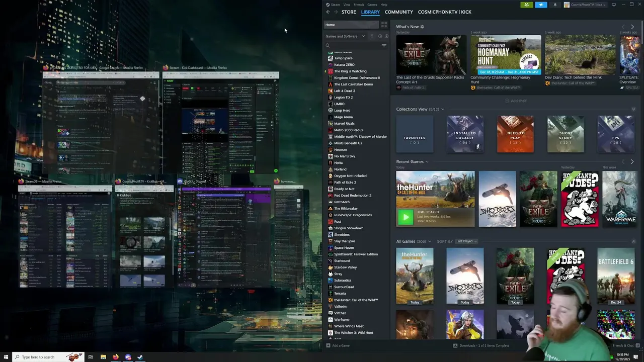Select Red Dead Redemption 2 in game list
Screen dimensions: 644x362
tap(353, 195)
